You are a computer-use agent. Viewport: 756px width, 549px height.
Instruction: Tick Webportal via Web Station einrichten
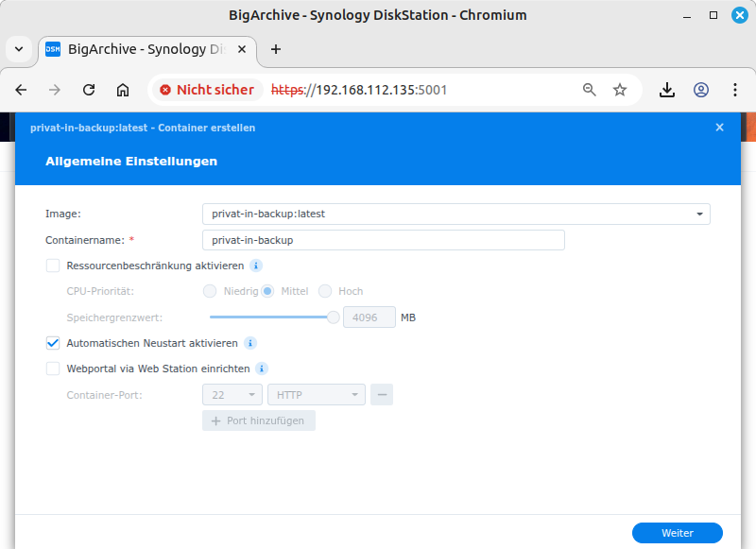(53, 369)
